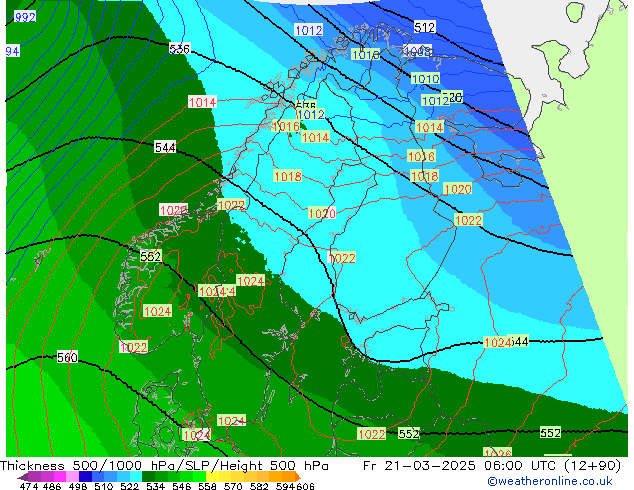Select the blue 1008 isobar label
This screenshot has height=490, width=634.
click(x=418, y=51)
